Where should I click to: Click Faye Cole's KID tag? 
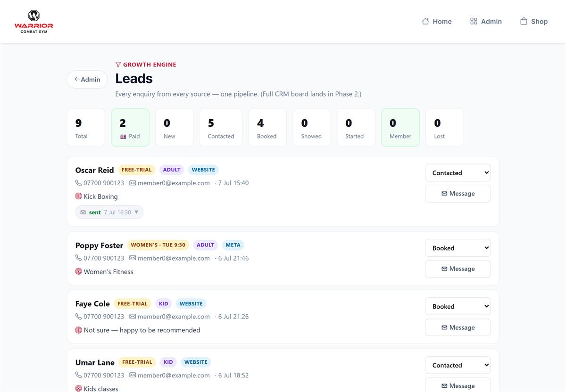coord(164,304)
